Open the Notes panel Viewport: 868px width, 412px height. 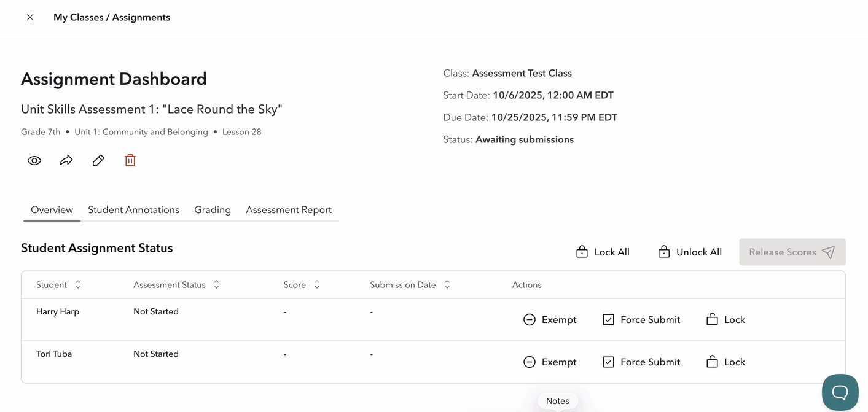click(x=558, y=401)
